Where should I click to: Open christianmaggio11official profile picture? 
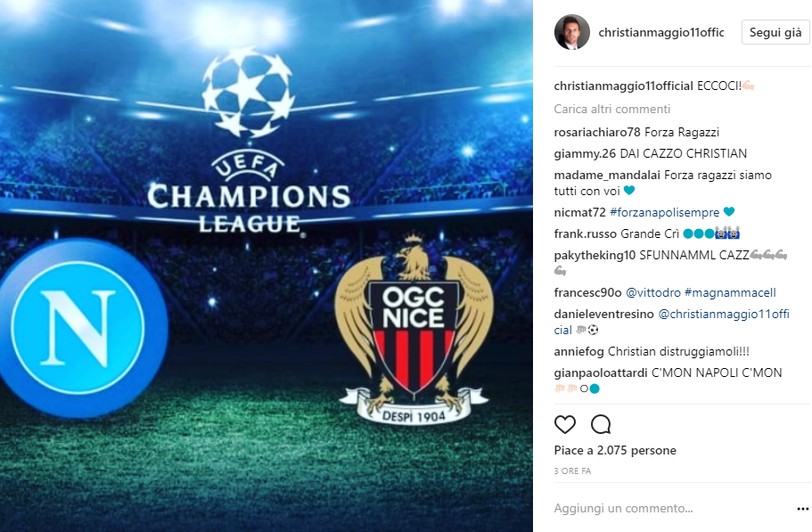[572, 32]
